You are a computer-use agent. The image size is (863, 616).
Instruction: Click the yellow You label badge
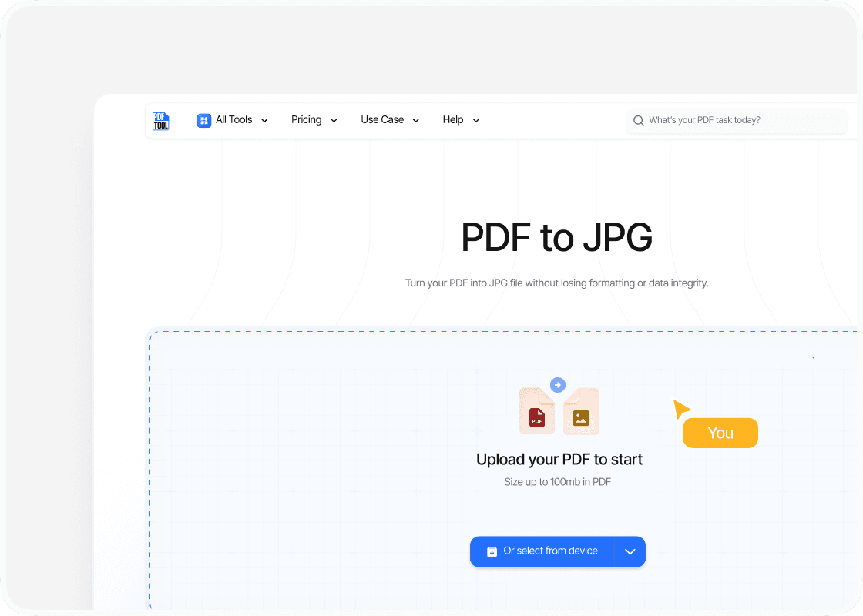tap(720, 433)
